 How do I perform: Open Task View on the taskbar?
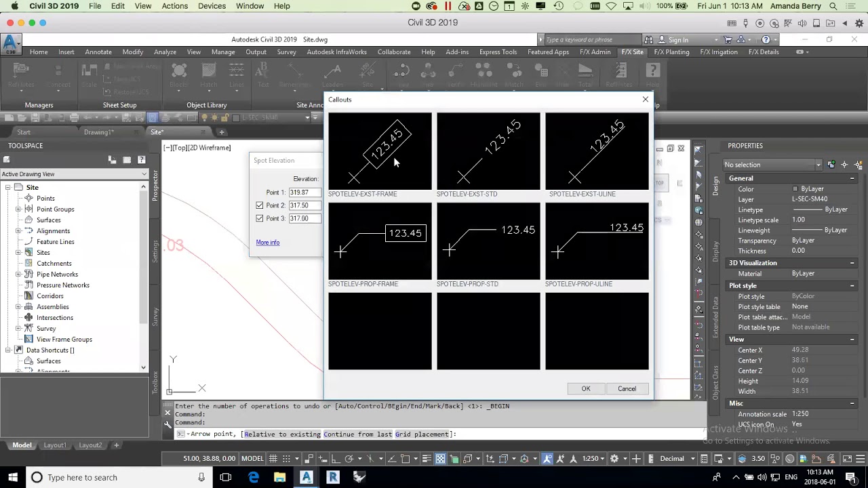click(x=226, y=477)
